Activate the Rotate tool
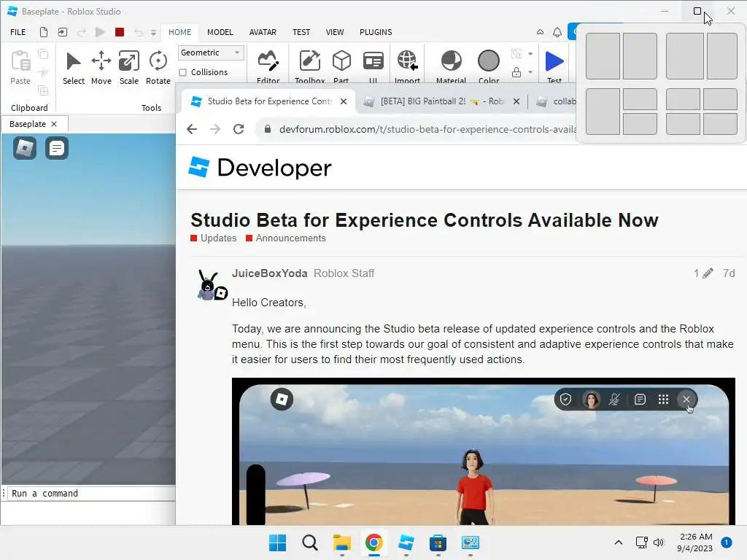The width and height of the screenshot is (747, 560). point(158,68)
